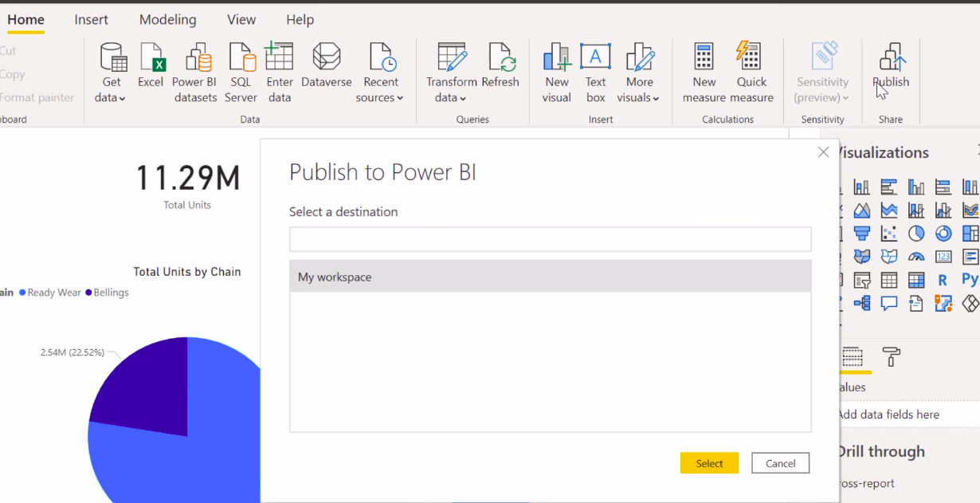Choose the treemap visual
The height and width of the screenshot is (503, 980).
[x=970, y=234]
